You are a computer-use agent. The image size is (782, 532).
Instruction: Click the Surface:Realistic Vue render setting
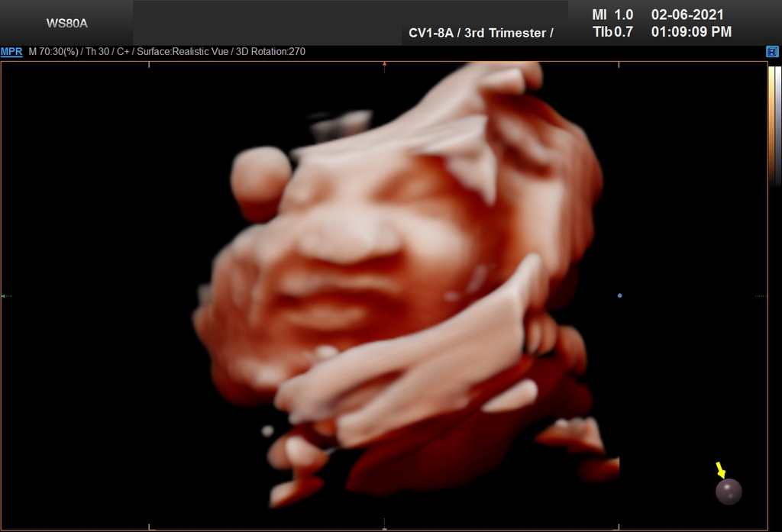[183, 52]
